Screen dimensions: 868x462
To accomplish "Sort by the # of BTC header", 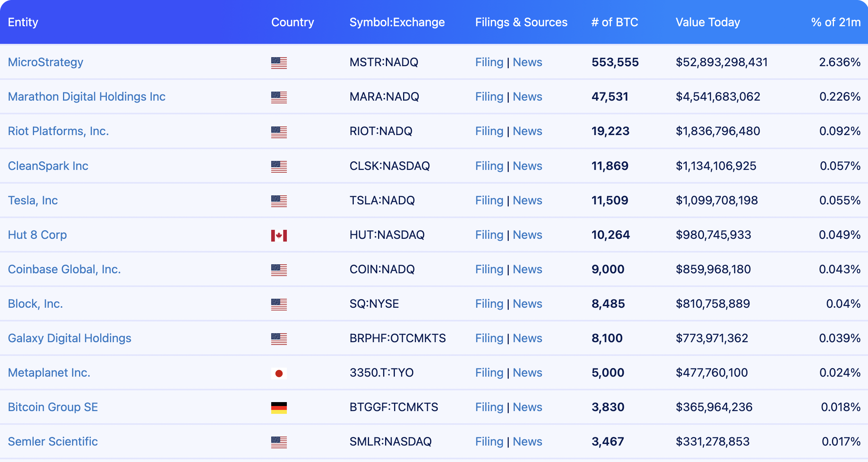I will (x=615, y=22).
